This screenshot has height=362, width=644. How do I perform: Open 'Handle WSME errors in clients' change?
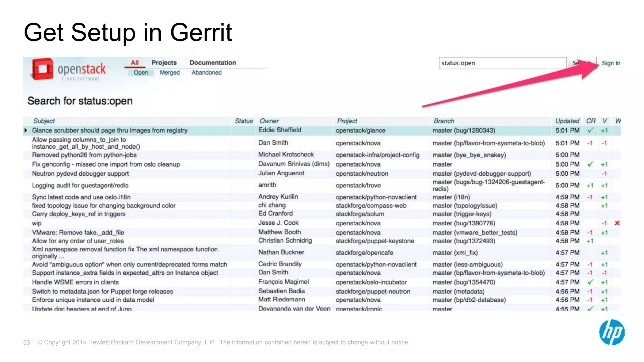75,282
